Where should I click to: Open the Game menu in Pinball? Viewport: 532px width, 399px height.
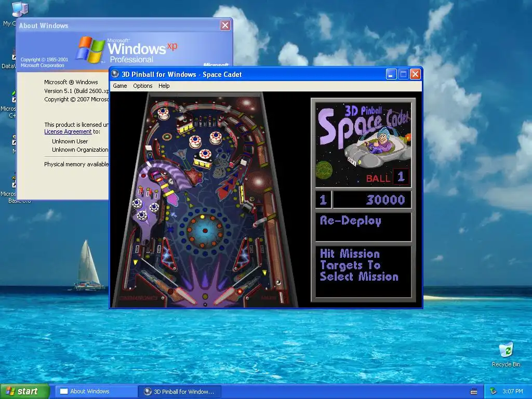(x=120, y=86)
